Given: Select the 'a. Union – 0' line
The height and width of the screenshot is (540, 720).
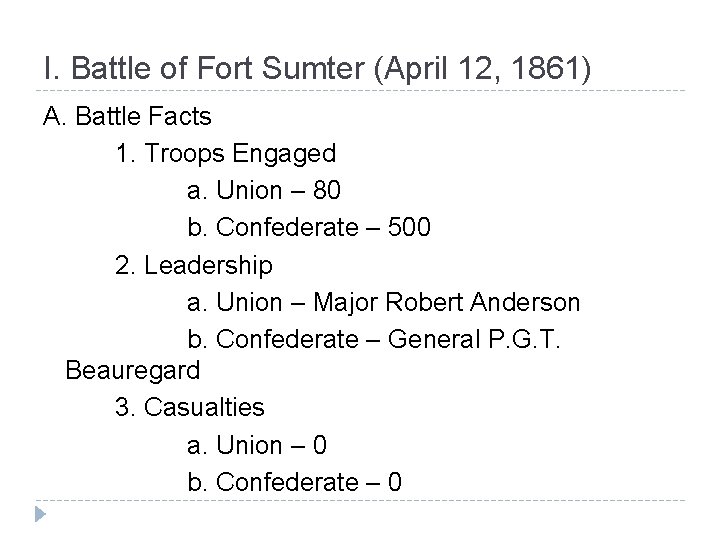Looking at the screenshot, I should pyautogui.click(x=256, y=445).
